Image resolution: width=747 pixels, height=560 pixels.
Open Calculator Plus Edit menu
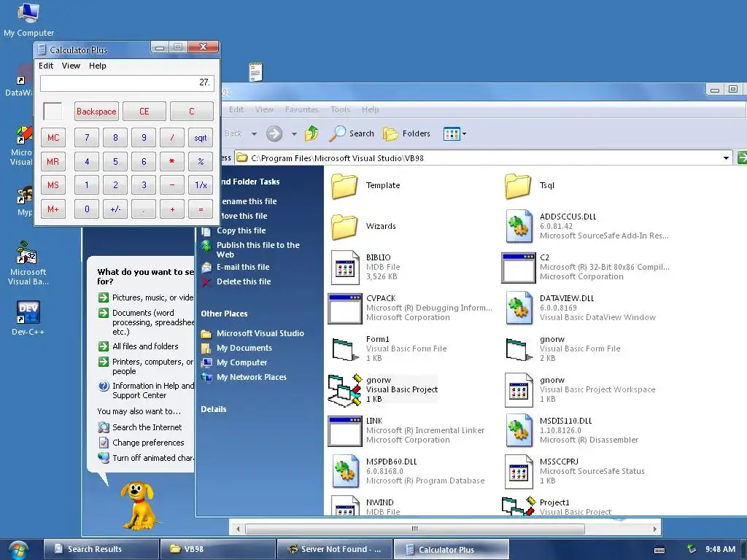[x=46, y=66]
